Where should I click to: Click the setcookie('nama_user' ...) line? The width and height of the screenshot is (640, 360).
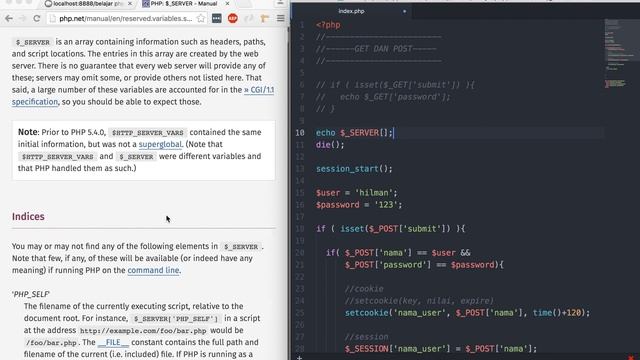click(467, 313)
